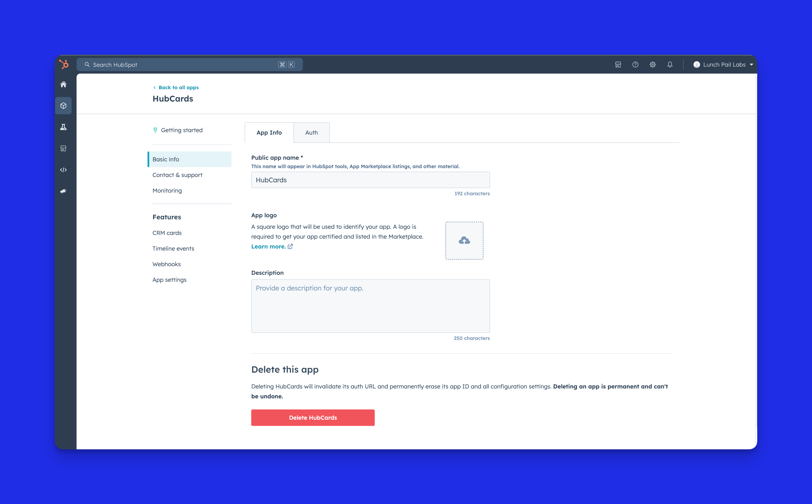Viewport: 812px width, 504px height.
Task: Click the top bar marketplace icon
Action: point(618,65)
